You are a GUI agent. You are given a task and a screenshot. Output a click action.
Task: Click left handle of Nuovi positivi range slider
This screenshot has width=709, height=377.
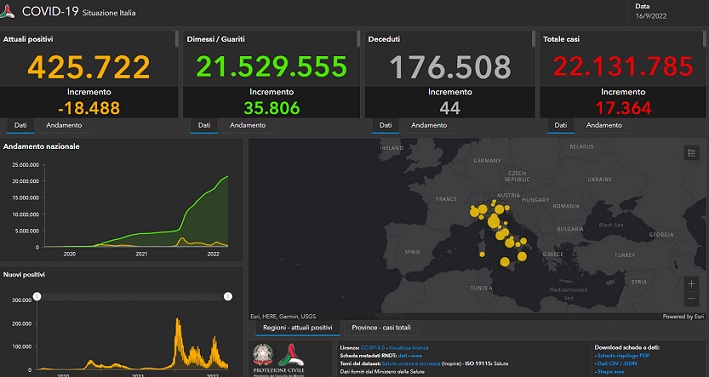(37, 296)
